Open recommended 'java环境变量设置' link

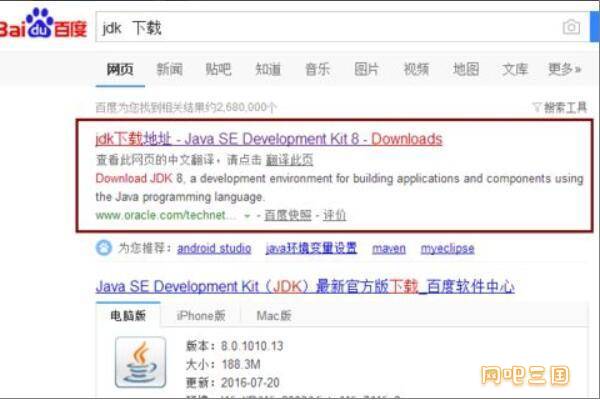point(311,248)
